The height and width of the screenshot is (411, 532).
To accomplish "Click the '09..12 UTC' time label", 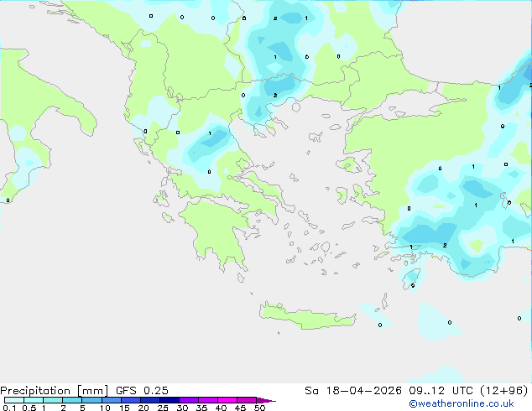I will (x=441, y=391).
